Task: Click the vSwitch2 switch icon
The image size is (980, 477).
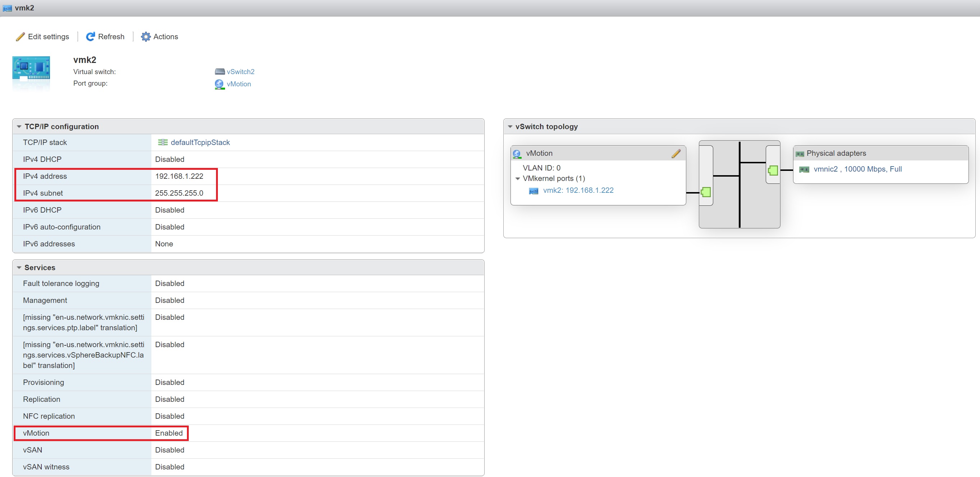Action: (220, 72)
